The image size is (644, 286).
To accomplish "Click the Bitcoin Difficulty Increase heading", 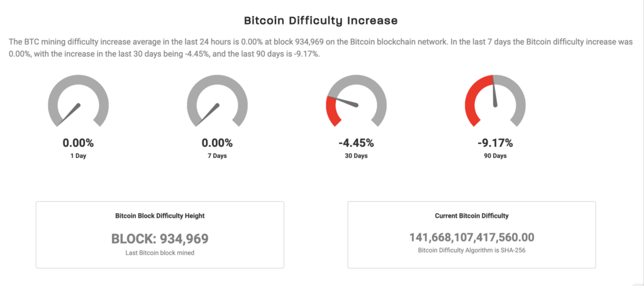I will point(321,21).
